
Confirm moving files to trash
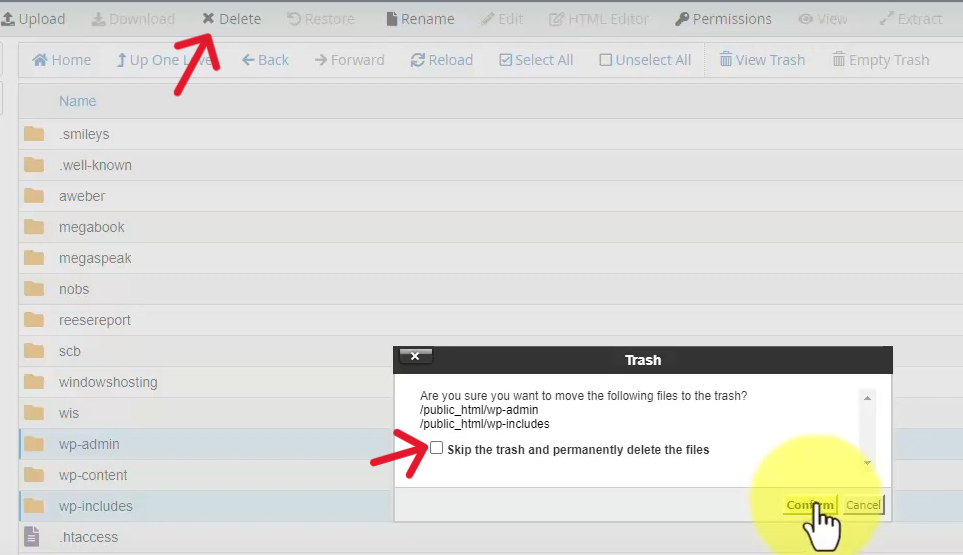click(x=810, y=505)
